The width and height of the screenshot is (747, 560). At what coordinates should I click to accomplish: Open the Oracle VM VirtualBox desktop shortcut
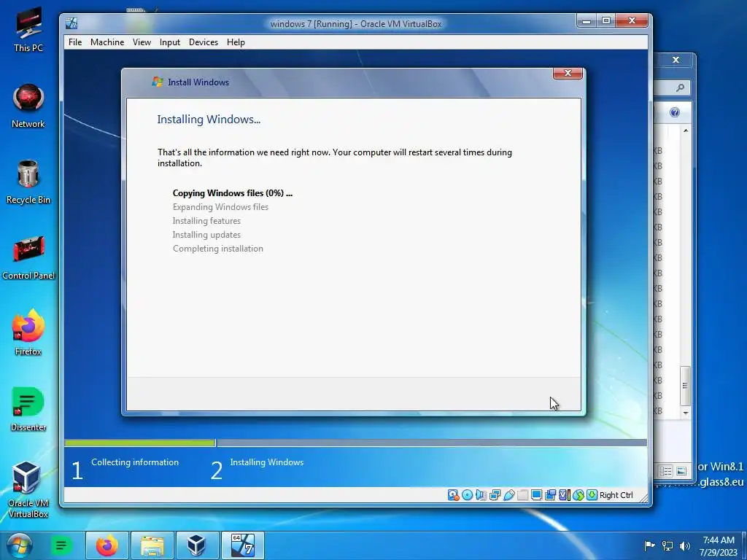[28, 489]
